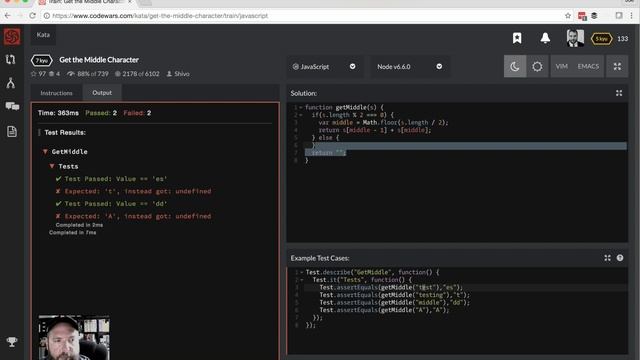This screenshot has height=360, width=640.
Task: Click into the Solution code editor
Action: [457, 172]
